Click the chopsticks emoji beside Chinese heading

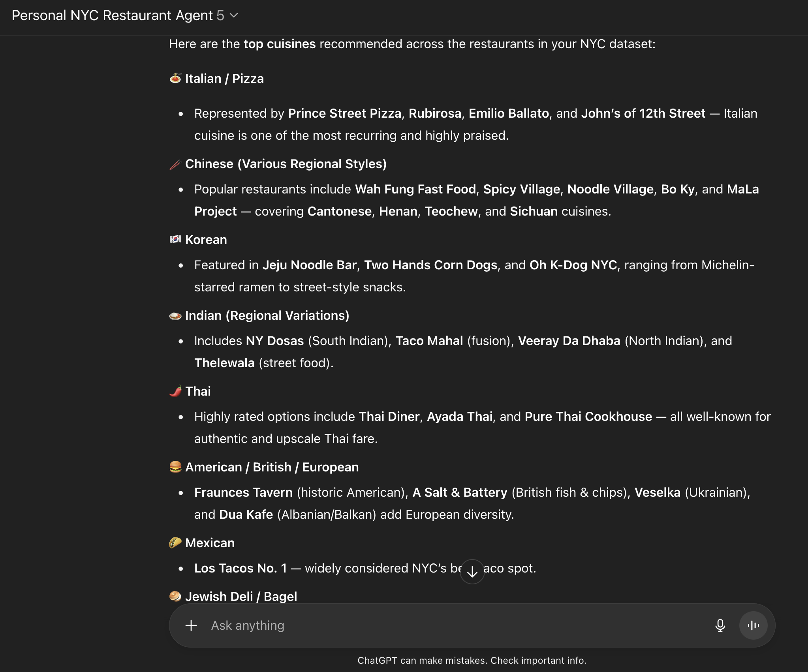[x=175, y=164]
